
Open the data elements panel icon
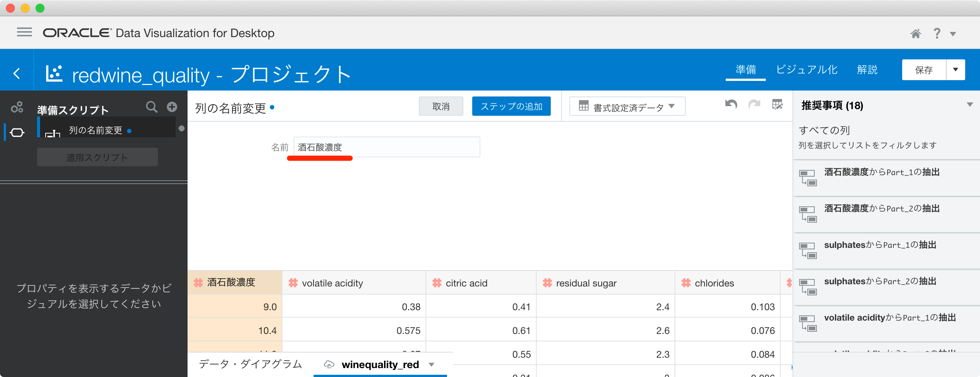[17, 107]
